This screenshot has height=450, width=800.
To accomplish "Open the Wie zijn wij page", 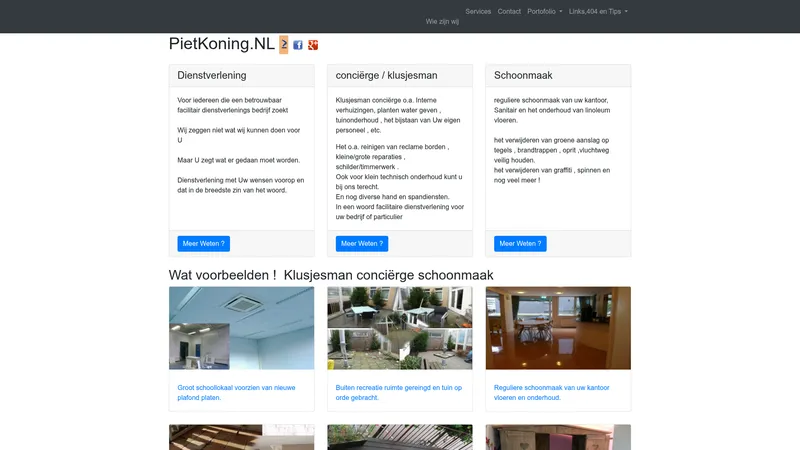I will coord(442,21).
